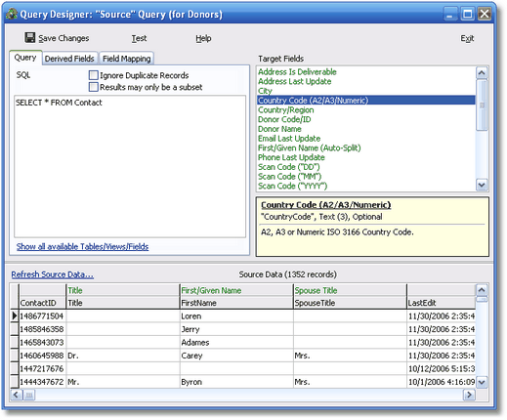The height and width of the screenshot is (420, 507).
Task: Click the Target Fields scroll-down arrow
Action: point(482,185)
